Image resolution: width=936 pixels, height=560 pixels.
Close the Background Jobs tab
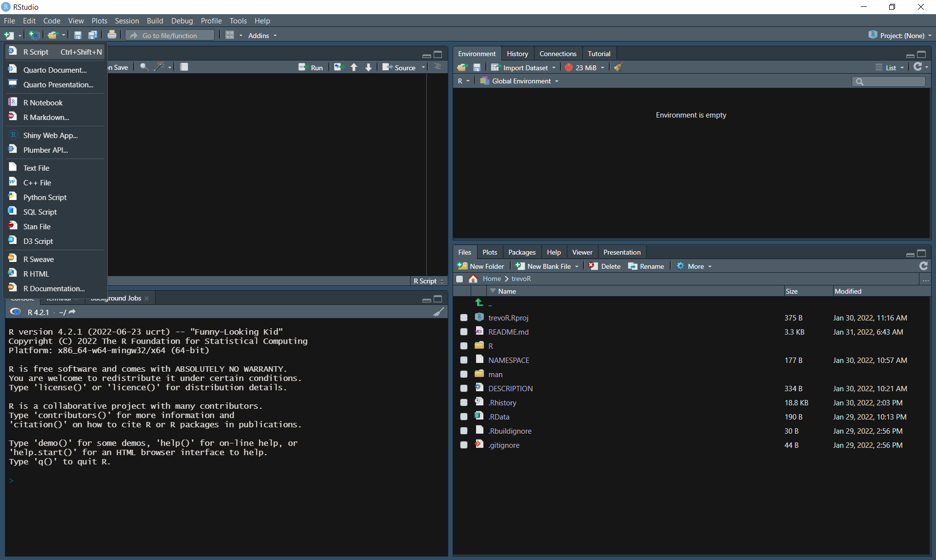point(147,298)
